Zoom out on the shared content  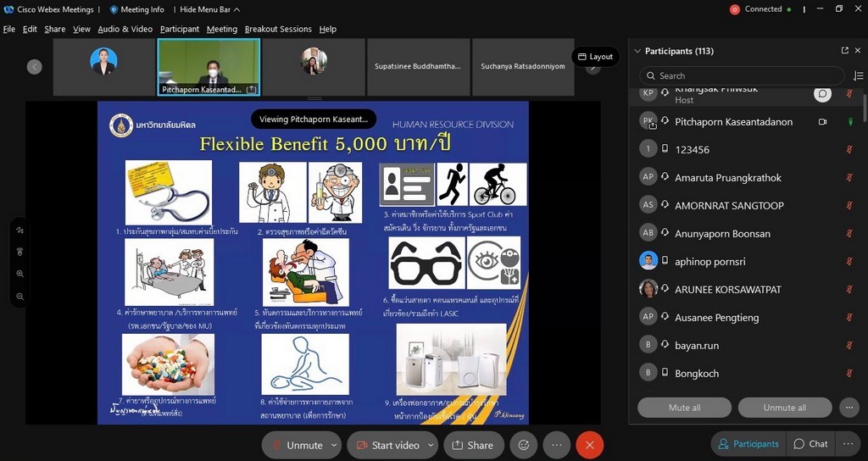point(20,297)
